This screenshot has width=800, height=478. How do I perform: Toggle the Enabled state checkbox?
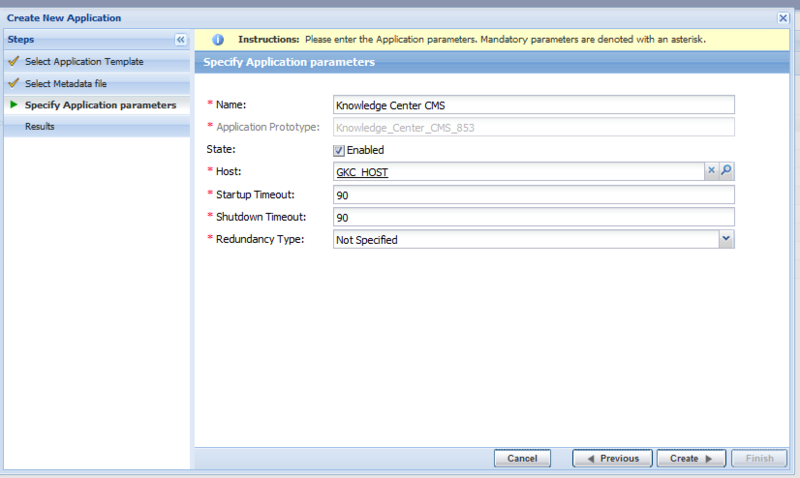[339, 150]
